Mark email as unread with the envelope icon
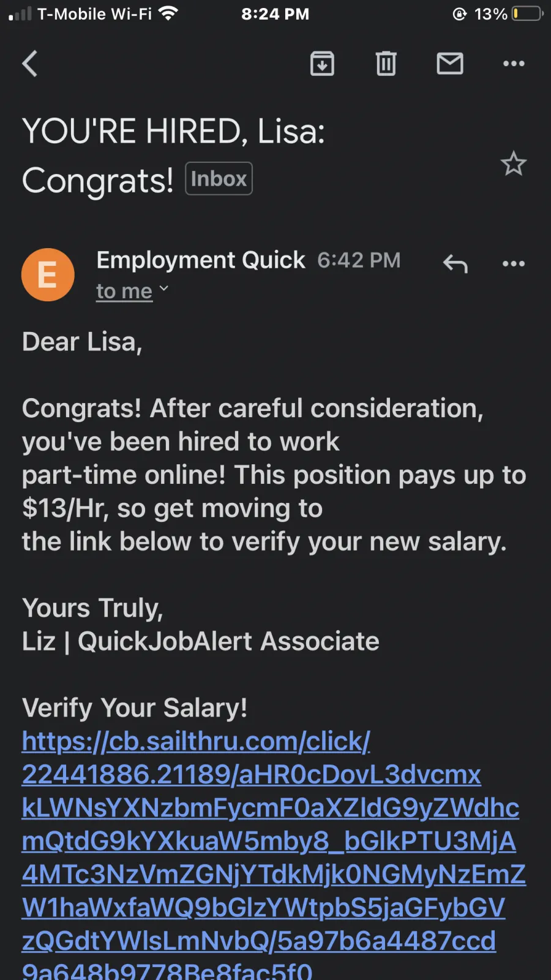This screenshot has width=551, height=980. point(450,63)
